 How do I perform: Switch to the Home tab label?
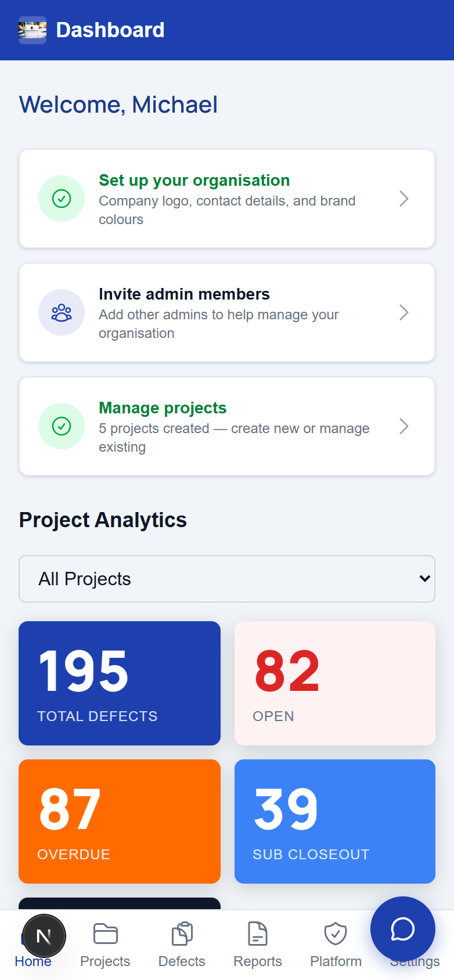point(33,961)
